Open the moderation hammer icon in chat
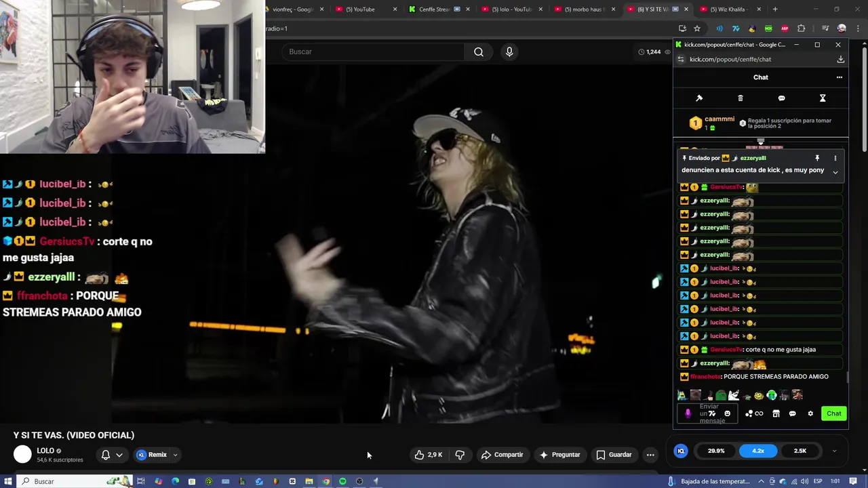The width and height of the screenshot is (868, 488). tap(699, 98)
